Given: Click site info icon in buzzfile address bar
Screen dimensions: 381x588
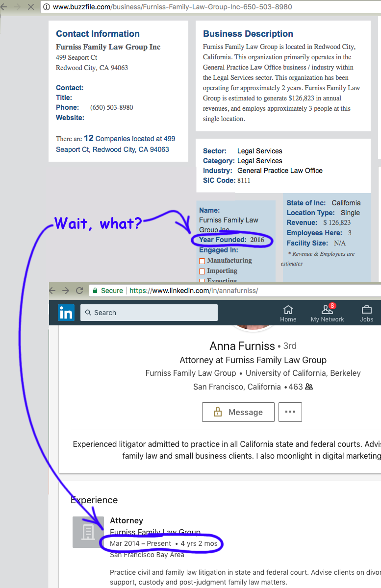Looking at the screenshot, I should (x=46, y=7).
